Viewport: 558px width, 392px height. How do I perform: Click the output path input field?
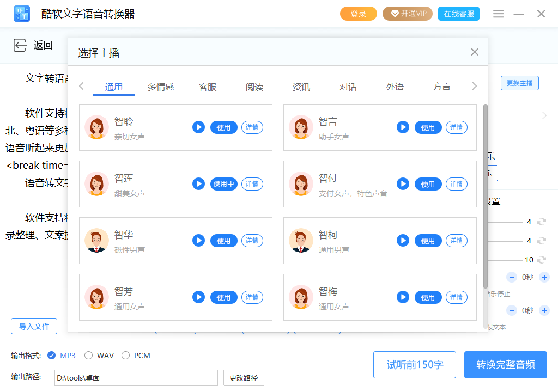(135, 377)
